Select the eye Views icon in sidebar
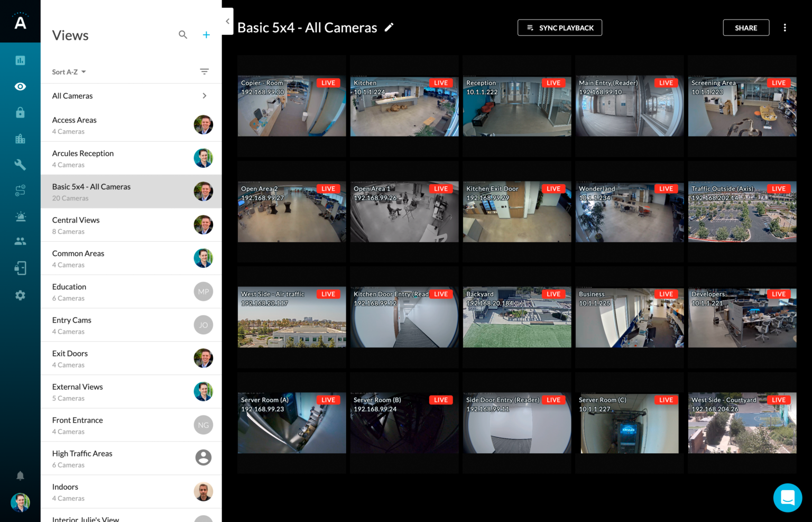The height and width of the screenshot is (522, 812). (x=20, y=86)
